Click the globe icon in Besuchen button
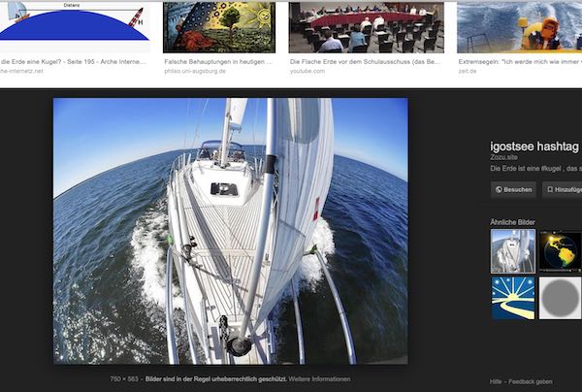Screen dimensions: 582x392 pyautogui.click(x=499, y=189)
